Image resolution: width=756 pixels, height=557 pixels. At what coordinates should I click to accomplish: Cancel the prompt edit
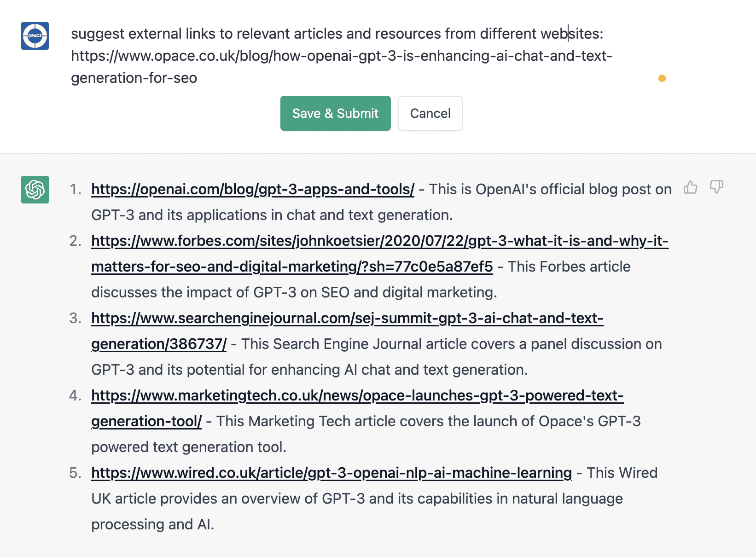tap(430, 113)
